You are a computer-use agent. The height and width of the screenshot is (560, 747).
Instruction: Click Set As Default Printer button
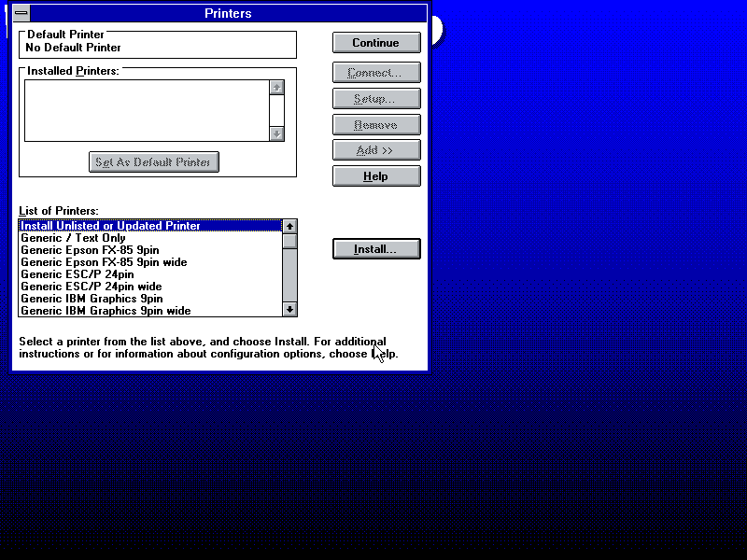[154, 162]
